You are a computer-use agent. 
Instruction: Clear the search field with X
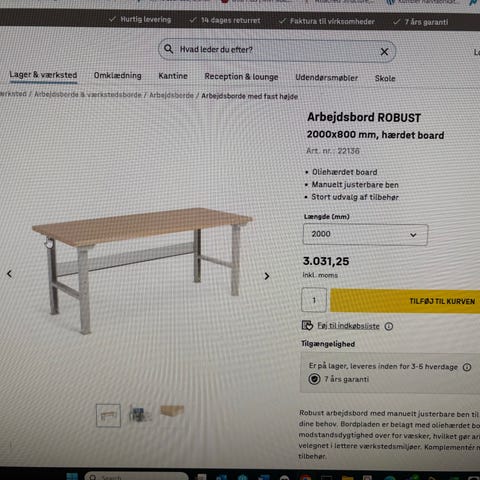coord(384,52)
